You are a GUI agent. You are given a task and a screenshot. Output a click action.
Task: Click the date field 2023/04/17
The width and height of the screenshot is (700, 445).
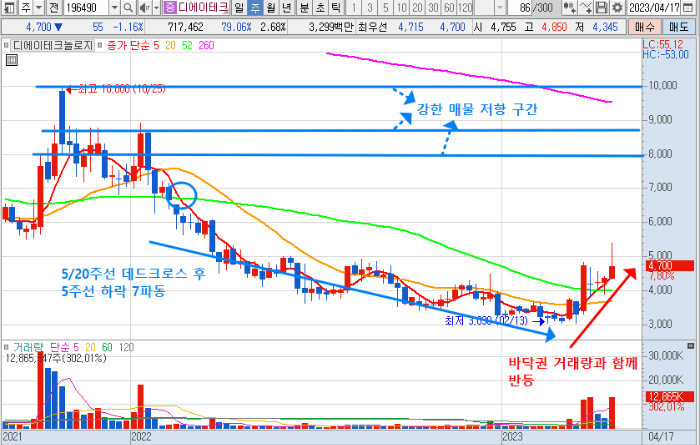coord(654,7)
